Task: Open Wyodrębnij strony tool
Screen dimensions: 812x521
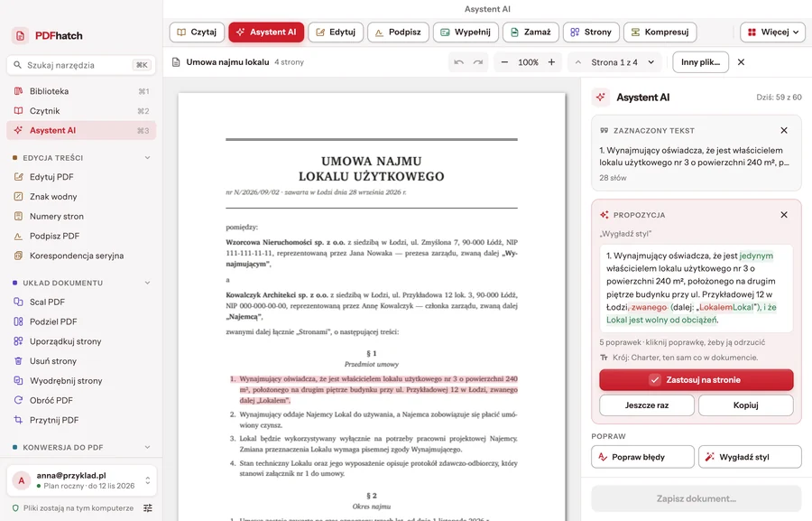Action: point(81,380)
